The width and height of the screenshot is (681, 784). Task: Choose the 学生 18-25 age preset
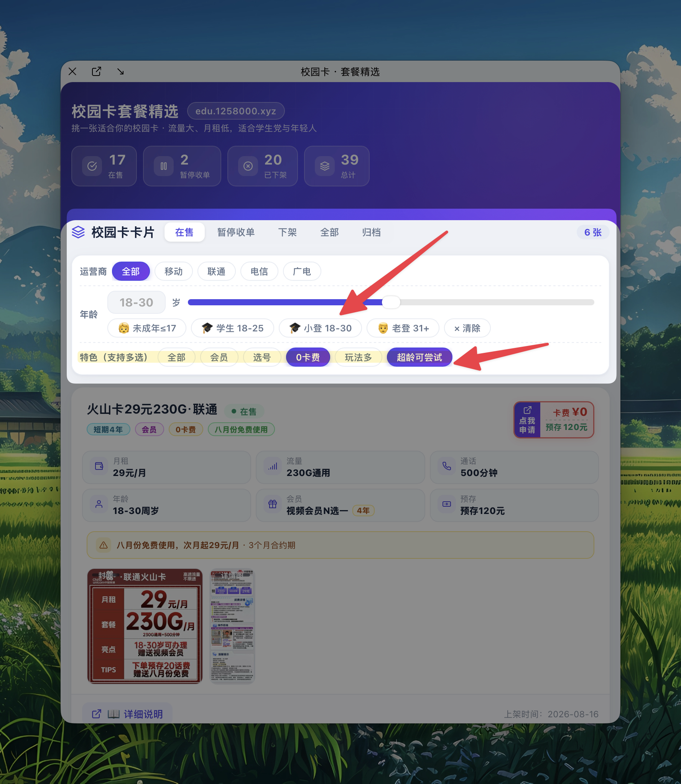tap(232, 328)
